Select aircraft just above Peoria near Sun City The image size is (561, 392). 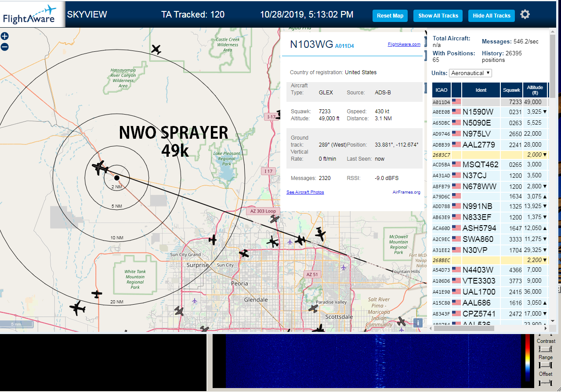244,253
